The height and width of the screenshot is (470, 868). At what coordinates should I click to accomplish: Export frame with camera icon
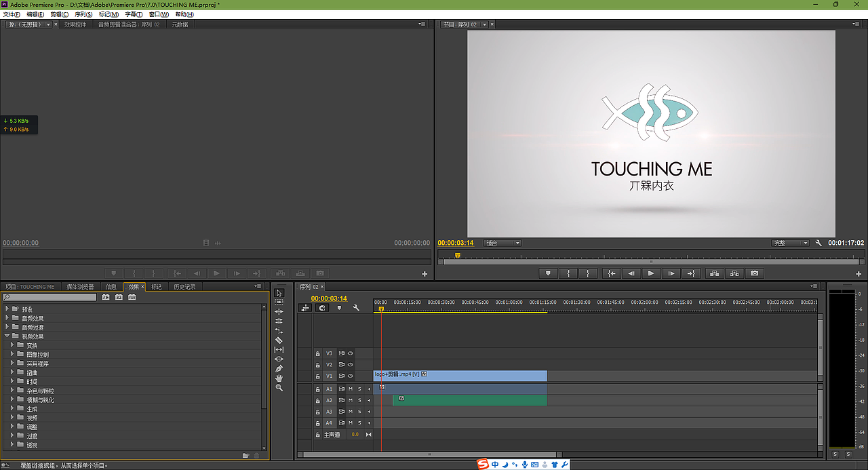coord(755,273)
